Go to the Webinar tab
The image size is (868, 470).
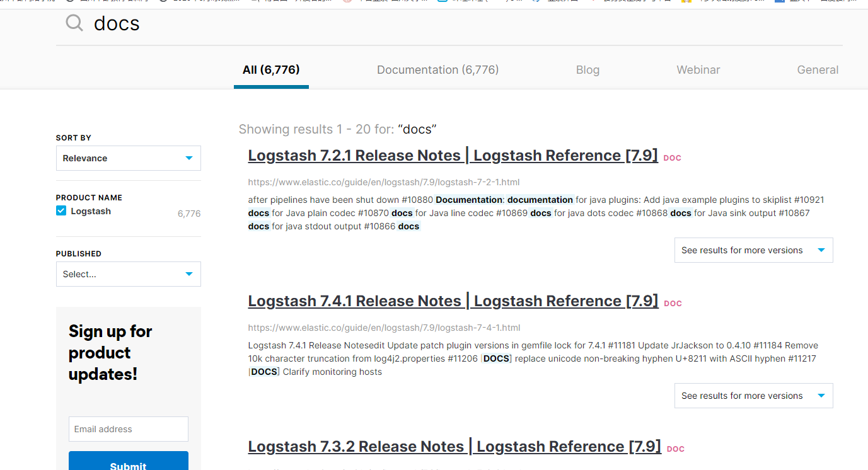(698, 70)
